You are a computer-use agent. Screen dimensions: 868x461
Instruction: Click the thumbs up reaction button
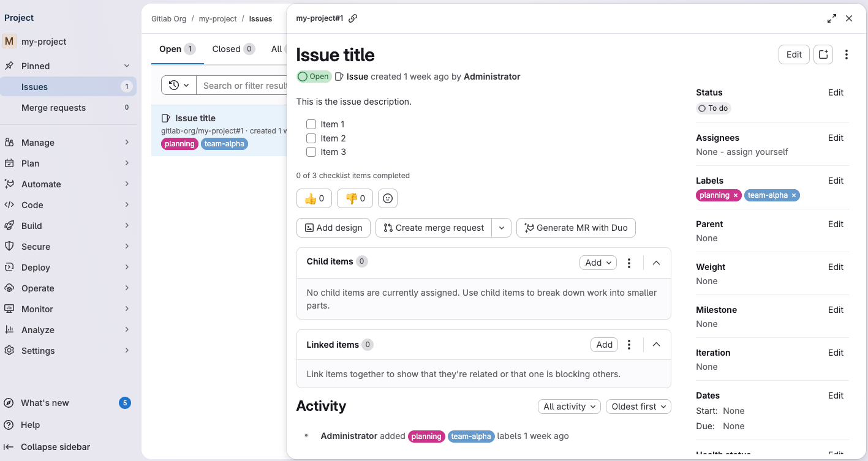[314, 198]
